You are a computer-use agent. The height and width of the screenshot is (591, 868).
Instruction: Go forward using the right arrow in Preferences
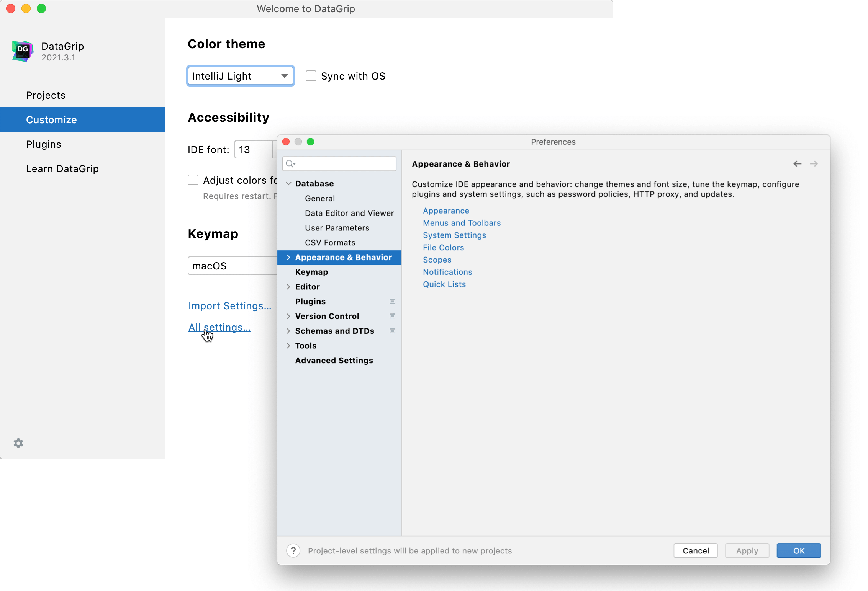tap(814, 164)
